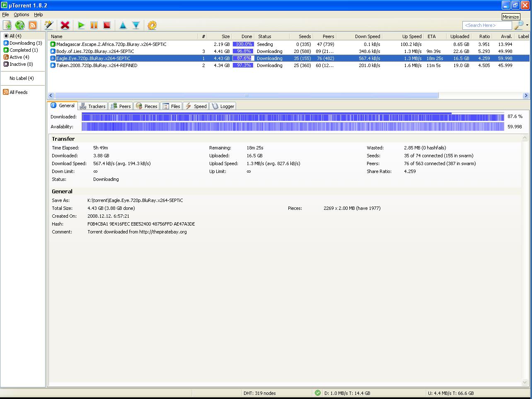Image resolution: width=532 pixels, height=399 pixels.
Task: Sort list by ETA column header
Action: [434, 36]
